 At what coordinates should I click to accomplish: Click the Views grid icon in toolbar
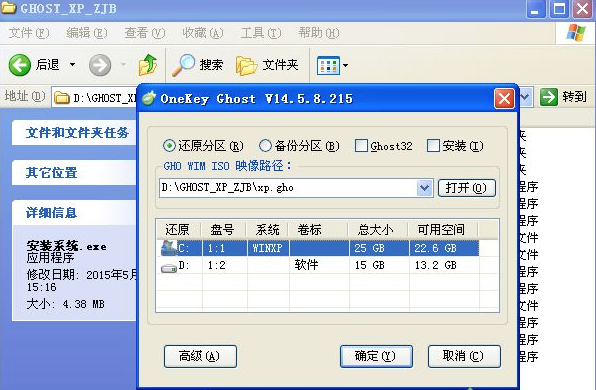pyautogui.click(x=328, y=65)
